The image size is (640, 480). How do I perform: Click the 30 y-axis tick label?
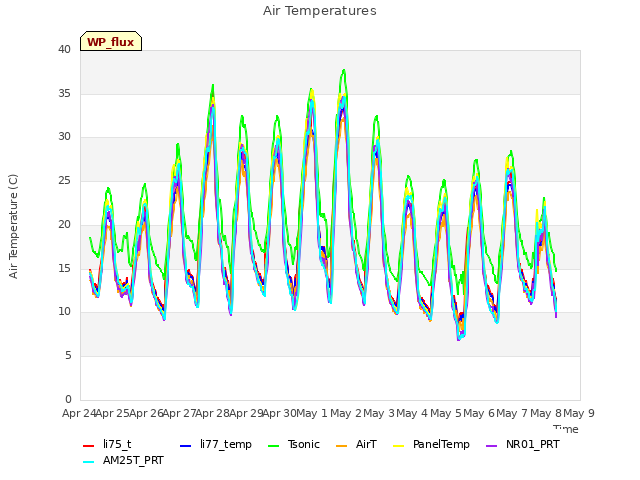click(64, 137)
